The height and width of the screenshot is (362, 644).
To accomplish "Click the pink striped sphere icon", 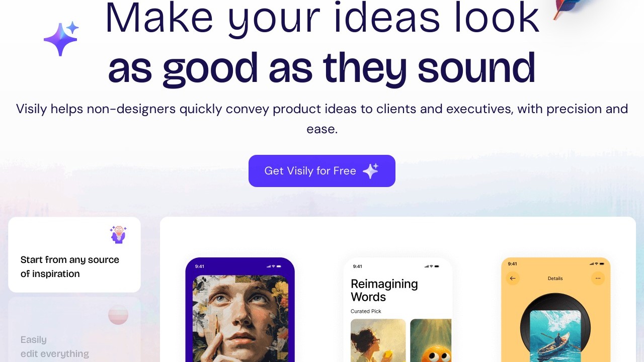I will click(118, 315).
